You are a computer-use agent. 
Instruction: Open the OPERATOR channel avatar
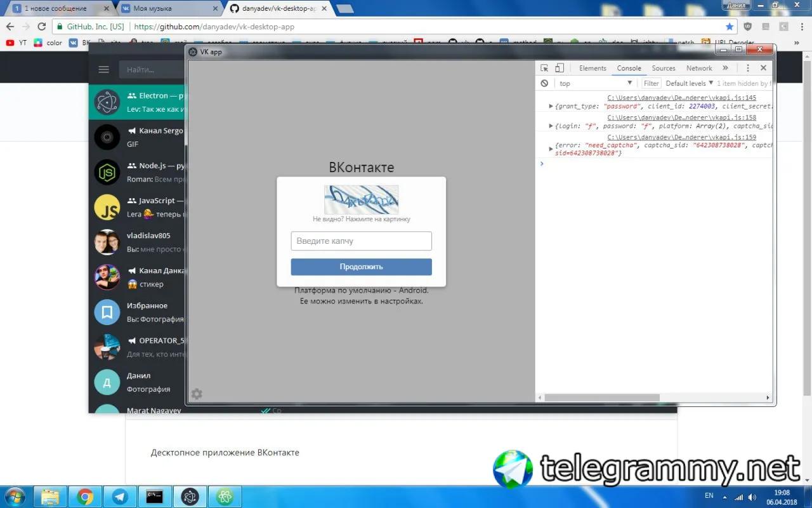click(x=107, y=347)
